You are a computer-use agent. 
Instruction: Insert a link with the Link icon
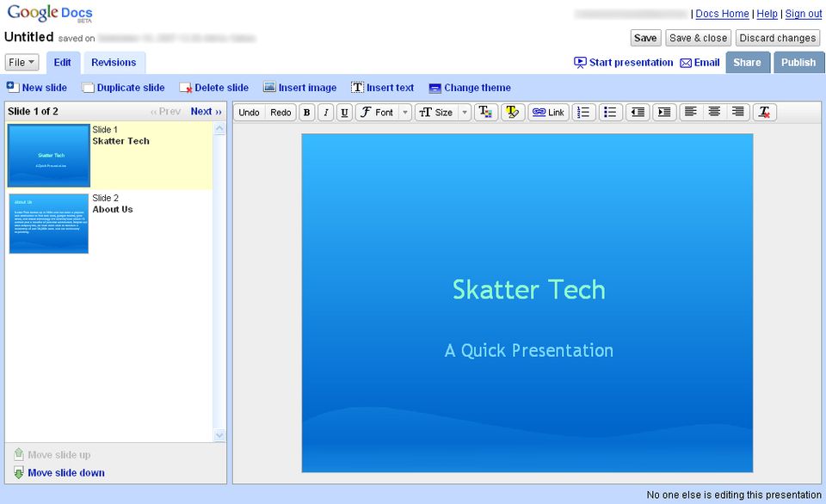[x=549, y=112]
